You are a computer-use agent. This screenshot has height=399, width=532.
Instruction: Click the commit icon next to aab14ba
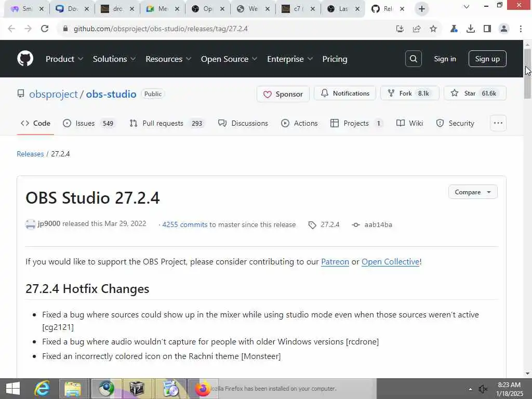[355, 224]
